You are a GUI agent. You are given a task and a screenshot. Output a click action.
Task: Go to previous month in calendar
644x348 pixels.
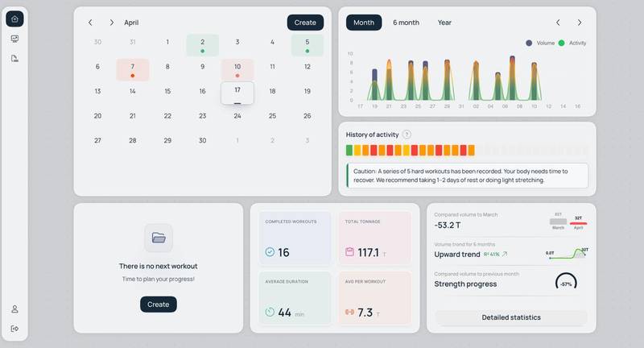tap(90, 23)
